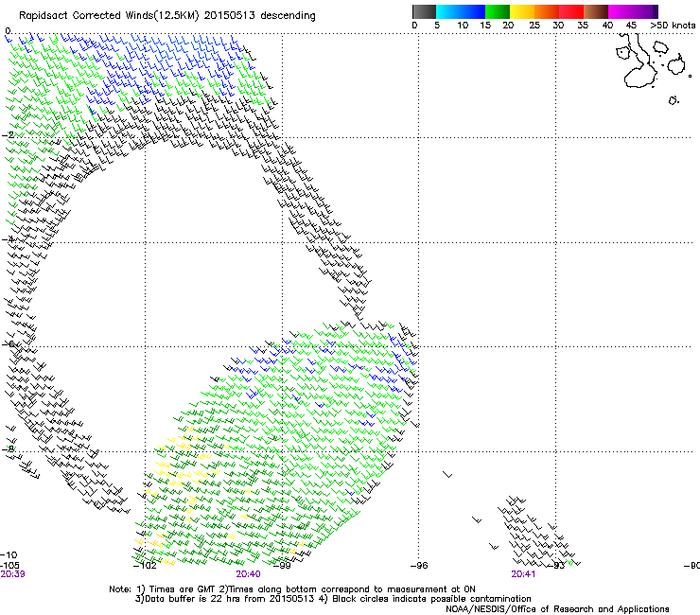The width and height of the screenshot is (700, 615).
Task: Click the NOAA/NESDIS Office of Research credit
Action: point(557,609)
